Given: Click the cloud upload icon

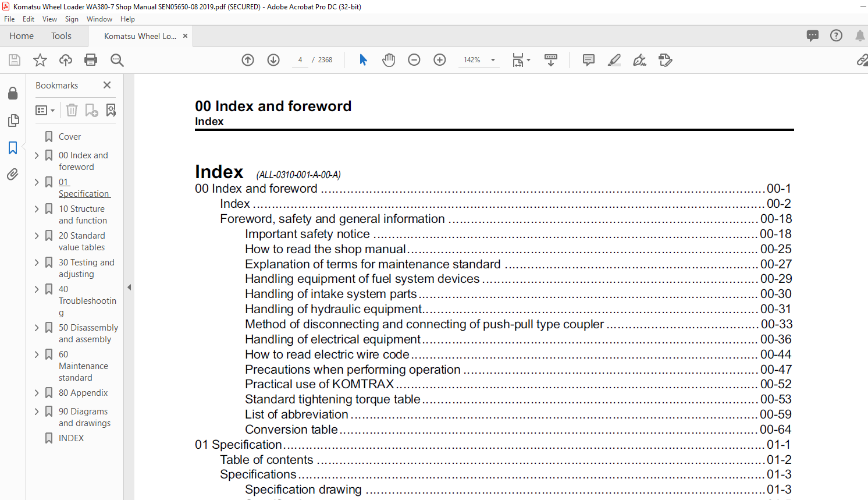Looking at the screenshot, I should click(x=66, y=60).
